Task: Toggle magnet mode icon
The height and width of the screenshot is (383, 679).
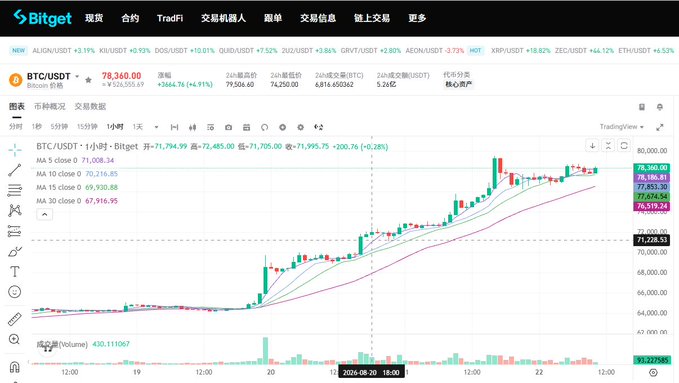Action: [15, 367]
